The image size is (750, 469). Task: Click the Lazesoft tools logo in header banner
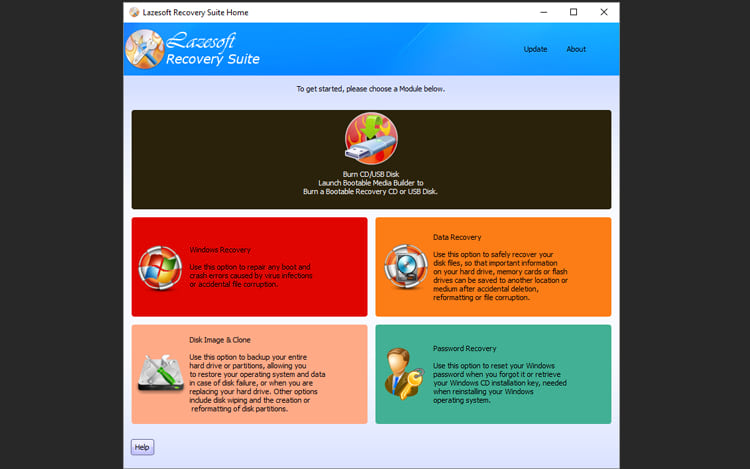point(147,50)
